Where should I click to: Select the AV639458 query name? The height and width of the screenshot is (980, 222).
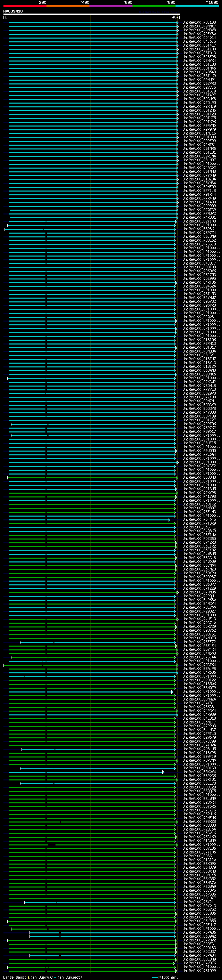point(13,11)
